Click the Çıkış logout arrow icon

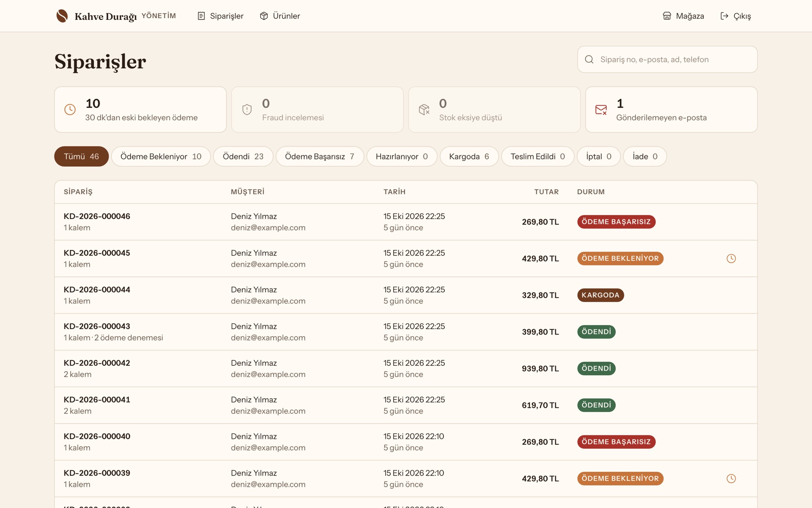(724, 16)
